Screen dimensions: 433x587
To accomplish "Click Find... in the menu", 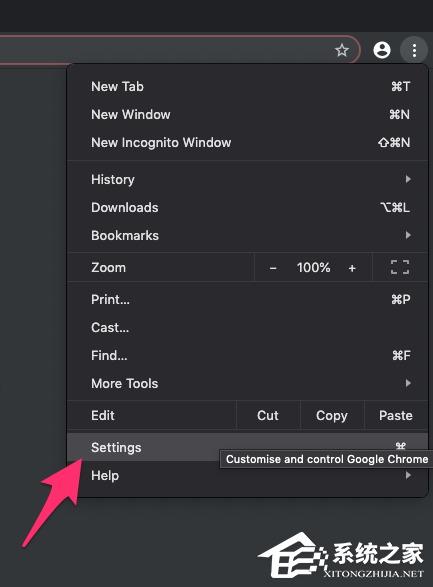I will [247, 355].
